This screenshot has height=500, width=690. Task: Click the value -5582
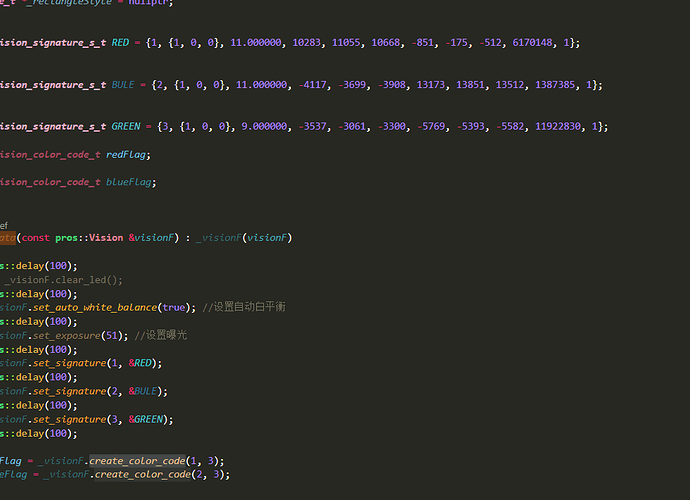pyautogui.click(x=510, y=127)
